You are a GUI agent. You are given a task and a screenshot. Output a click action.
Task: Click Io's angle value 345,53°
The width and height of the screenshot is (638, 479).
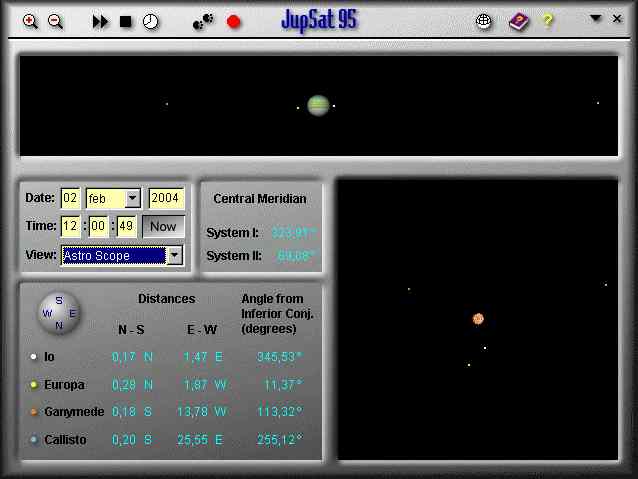click(x=279, y=357)
